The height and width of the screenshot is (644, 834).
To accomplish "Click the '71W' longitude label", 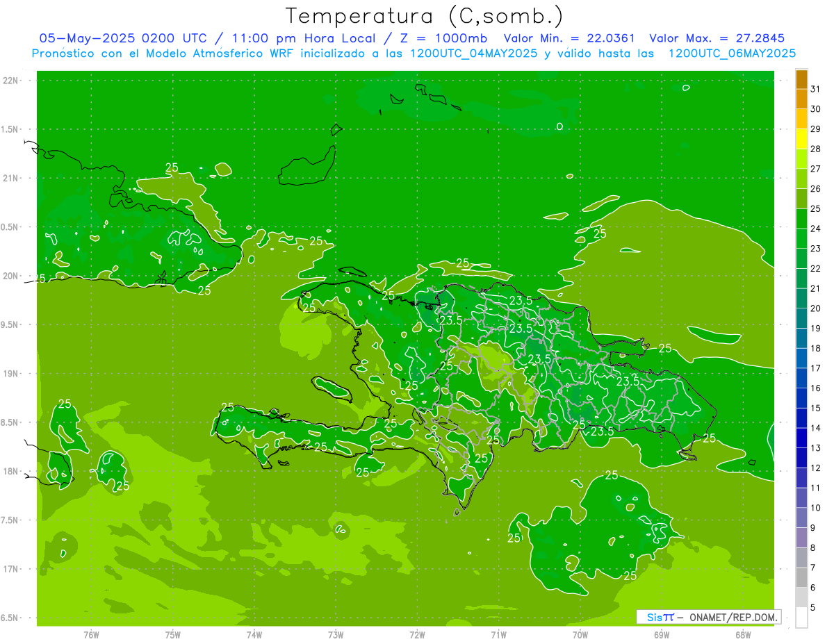I will pyautogui.click(x=498, y=636).
